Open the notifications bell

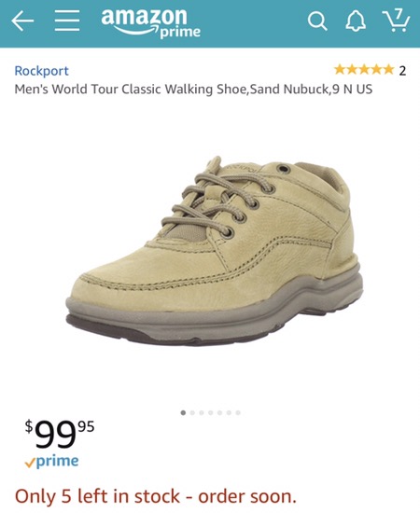356,21
